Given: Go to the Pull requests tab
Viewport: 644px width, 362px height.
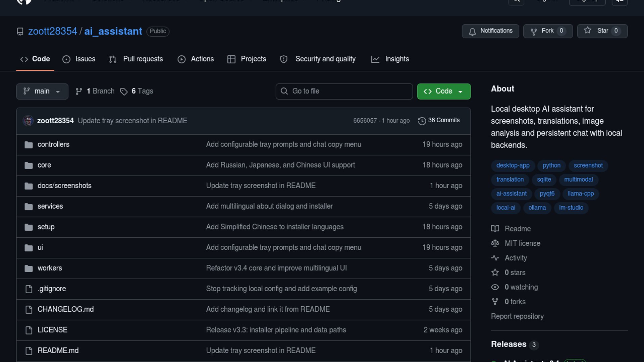Looking at the screenshot, I should pyautogui.click(x=136, y=59).
